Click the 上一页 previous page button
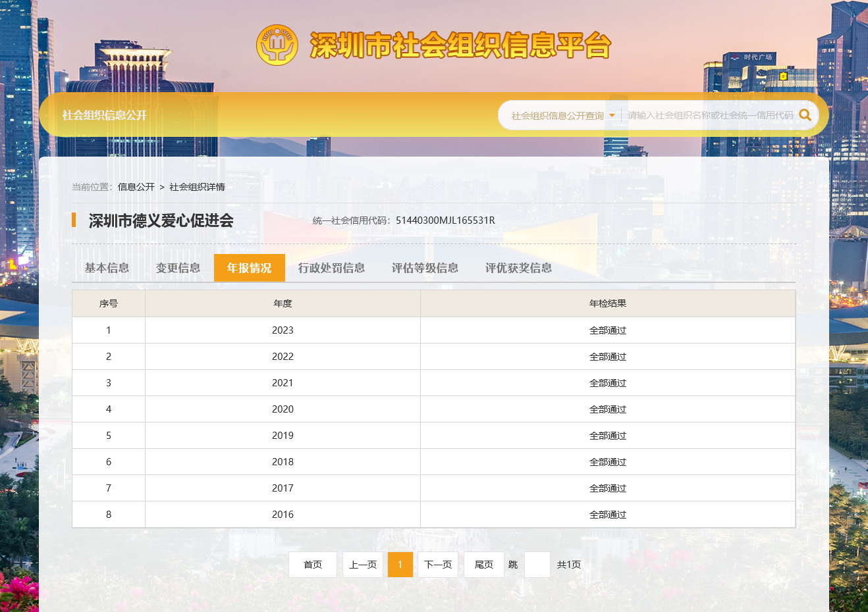The image size is (868, 612). pyautogui.click(x=363, y=565)
